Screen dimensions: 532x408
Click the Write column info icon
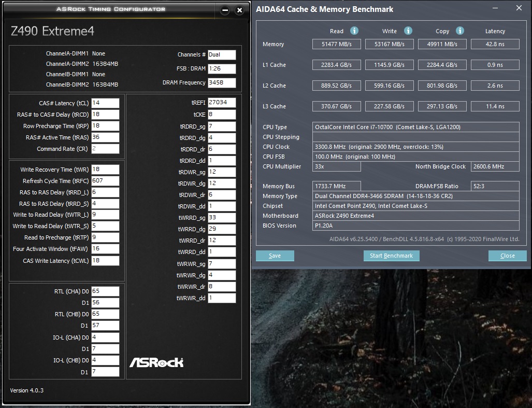coord(408,31)
